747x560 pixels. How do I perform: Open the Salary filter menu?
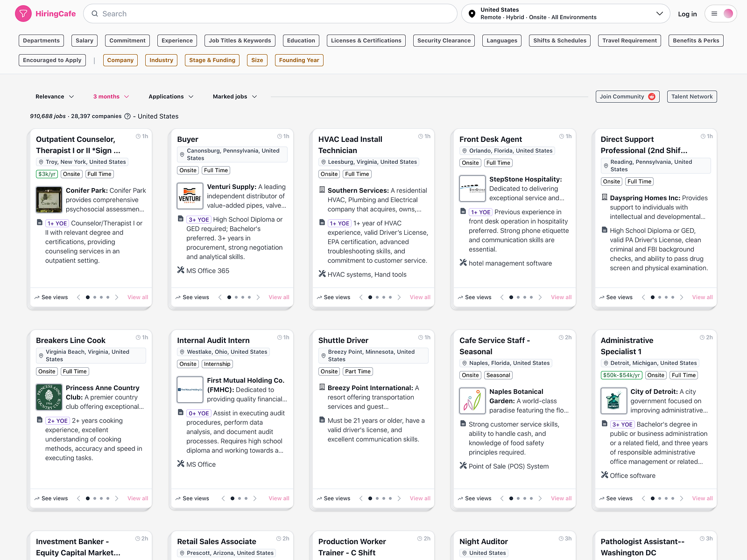click(x=84, y=41)
